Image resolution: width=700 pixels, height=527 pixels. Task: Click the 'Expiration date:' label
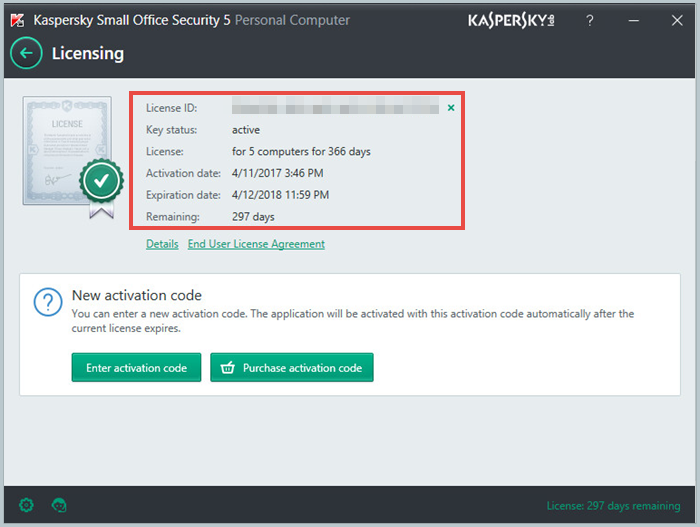click(183, 195)
